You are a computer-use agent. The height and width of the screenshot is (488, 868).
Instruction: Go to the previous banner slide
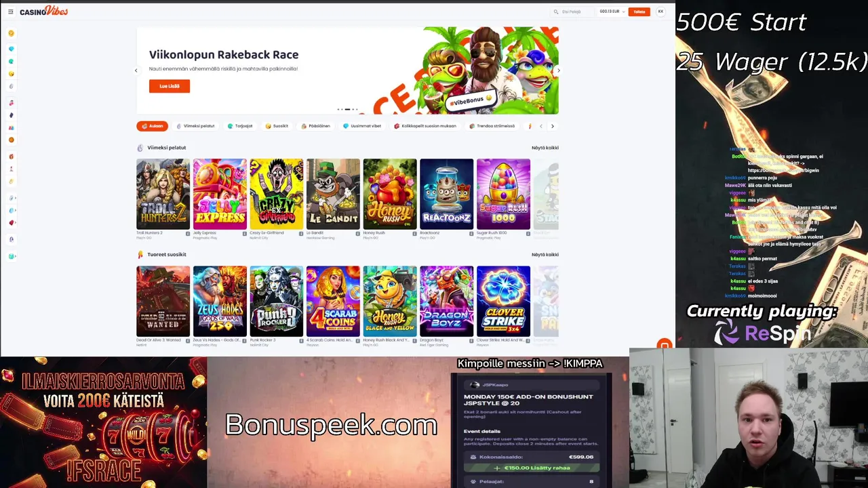click(x=136, y=70)
